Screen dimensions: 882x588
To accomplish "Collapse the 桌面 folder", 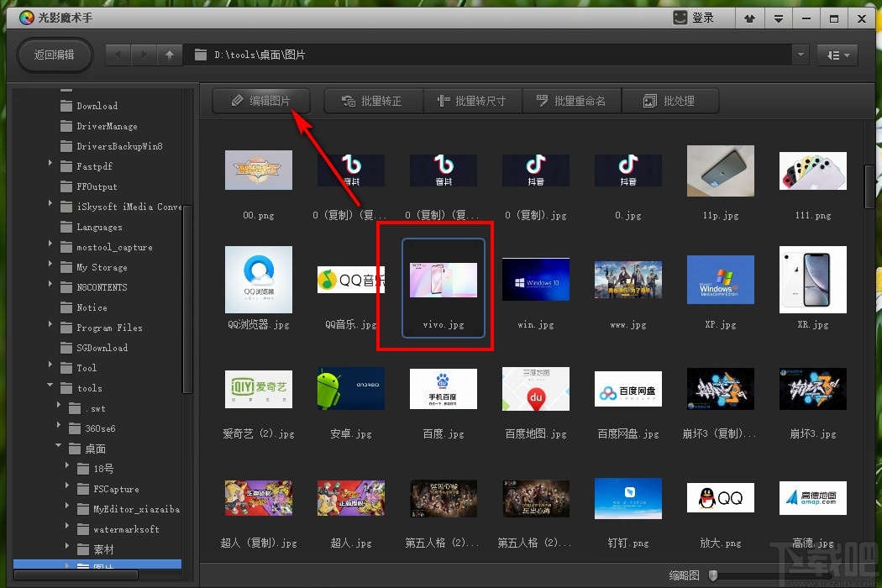I will point(59,445).
